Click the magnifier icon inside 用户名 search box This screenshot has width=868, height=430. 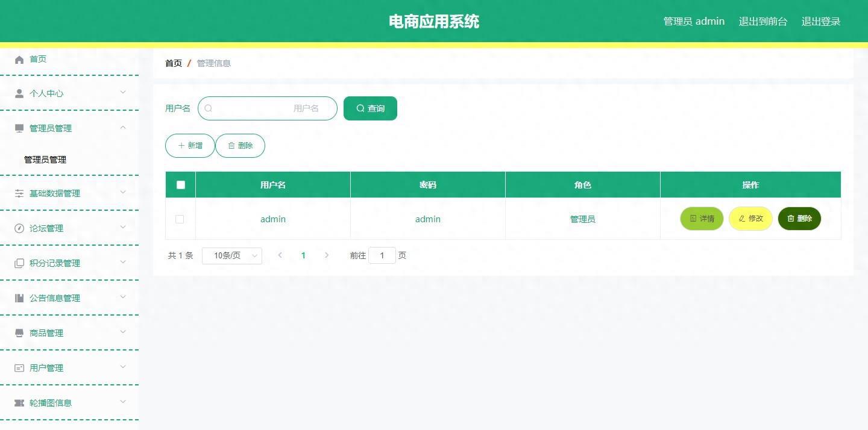coord(209,108)
